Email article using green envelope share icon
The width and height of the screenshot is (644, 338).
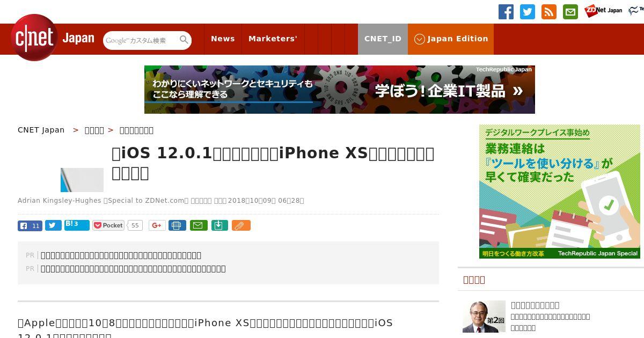[199, 226]
